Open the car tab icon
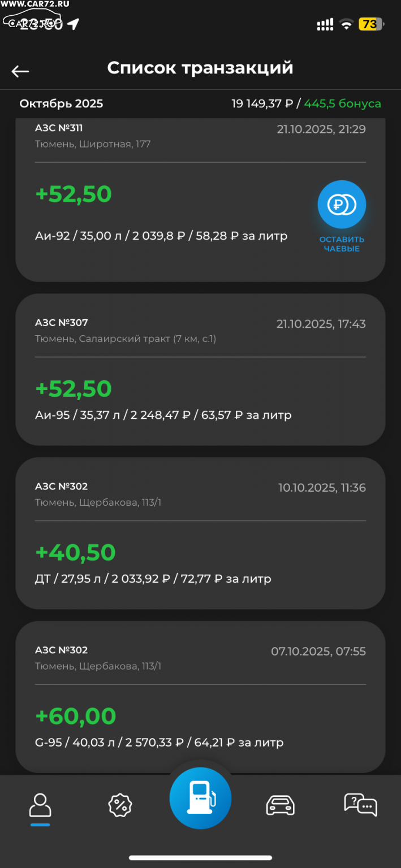Screen dimensions: 401x868 tap(281, 805)
